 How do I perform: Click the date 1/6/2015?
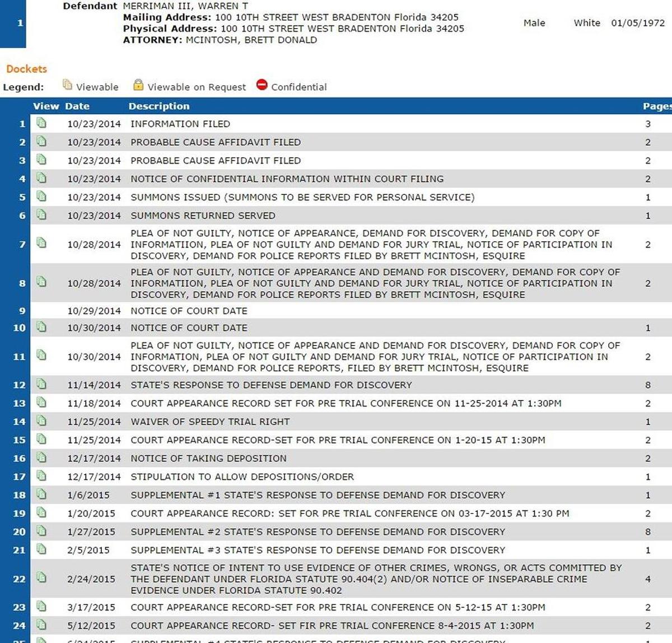click(88, 495)
